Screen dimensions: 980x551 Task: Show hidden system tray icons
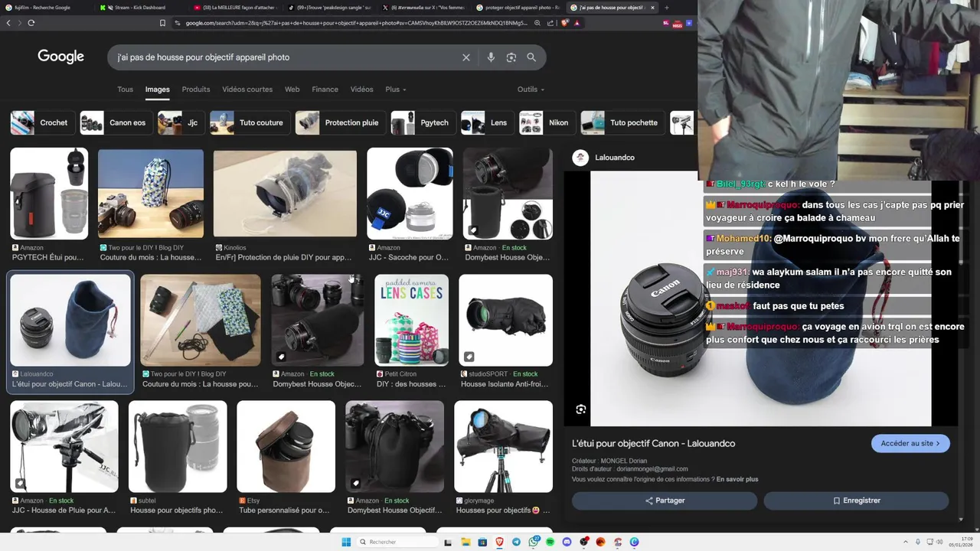(x=906, y=542)
